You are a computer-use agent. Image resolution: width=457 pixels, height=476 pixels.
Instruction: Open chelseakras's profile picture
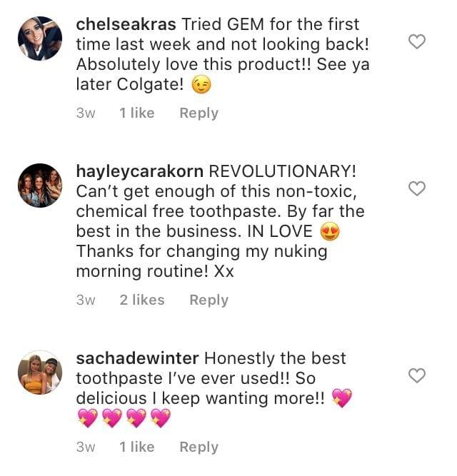point(40,39)
